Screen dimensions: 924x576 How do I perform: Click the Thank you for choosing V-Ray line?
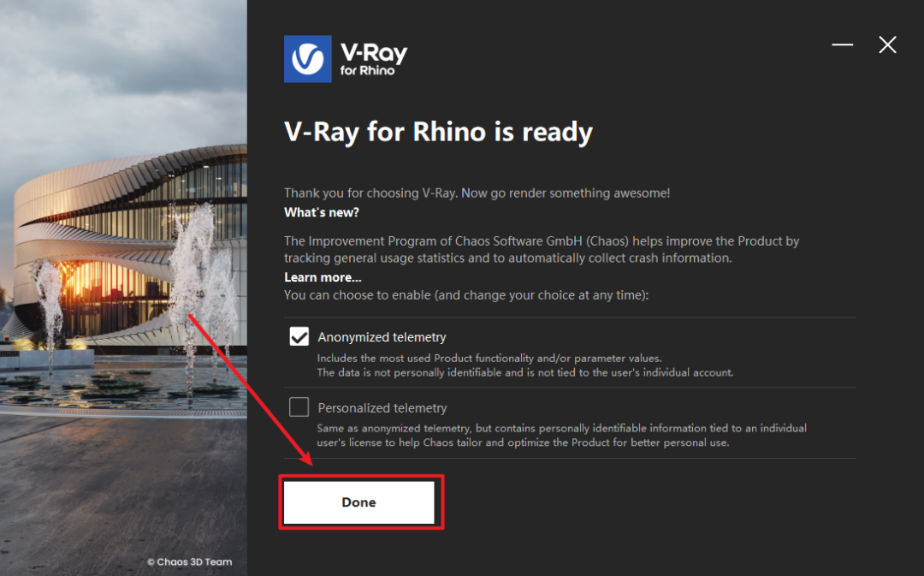477,193
